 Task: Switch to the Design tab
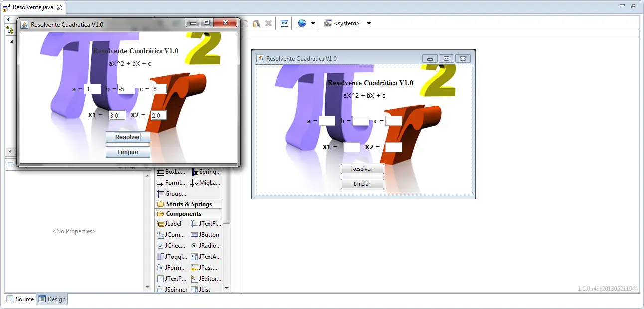pyautogui.click(x=52, y=299)
